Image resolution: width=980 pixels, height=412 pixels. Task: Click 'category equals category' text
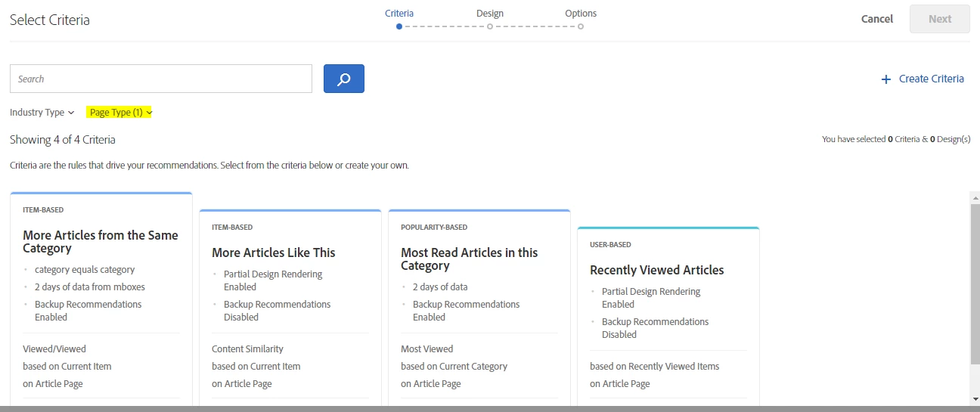click(x=85, y=269)
